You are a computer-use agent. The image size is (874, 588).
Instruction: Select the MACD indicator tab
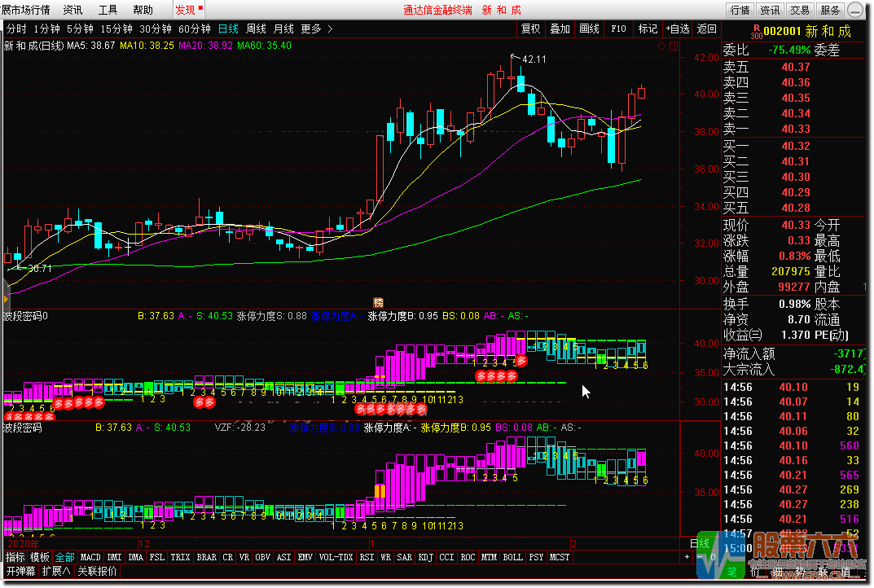click(x=90, y=557)
